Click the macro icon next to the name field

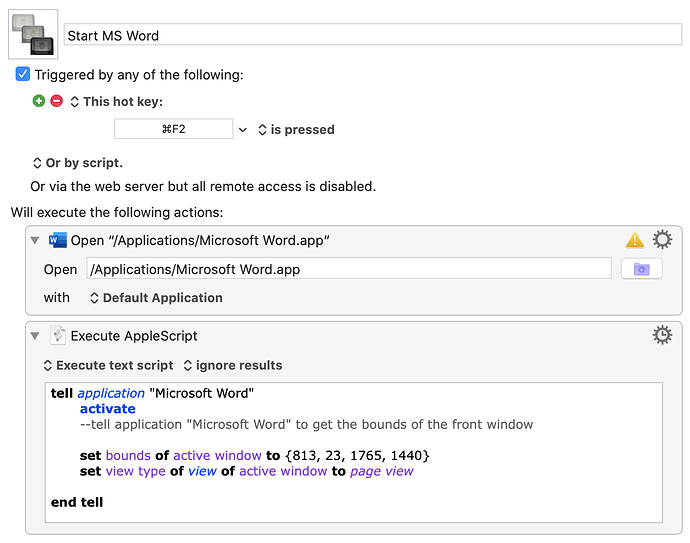pyautogui.click(x=33, y=34)
